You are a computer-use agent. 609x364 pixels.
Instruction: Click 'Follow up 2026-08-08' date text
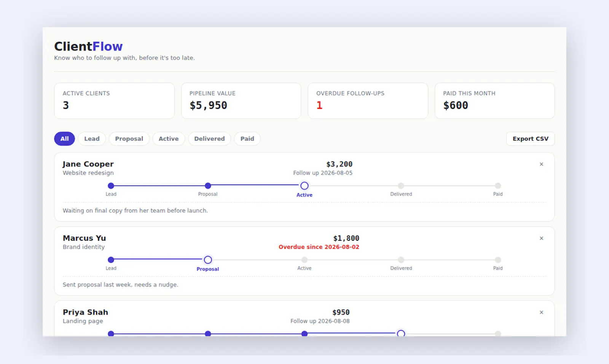[x=320, y=321]
